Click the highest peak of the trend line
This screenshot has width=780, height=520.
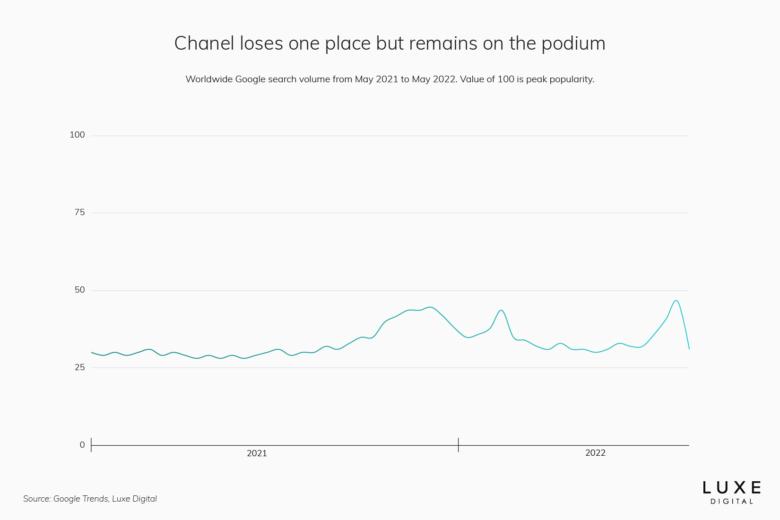click(676, 300)
